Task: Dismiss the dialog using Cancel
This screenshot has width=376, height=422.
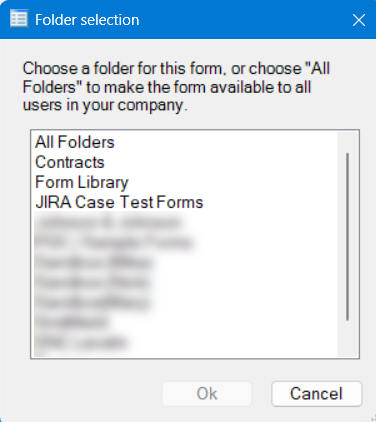Action: pos(316,394)
